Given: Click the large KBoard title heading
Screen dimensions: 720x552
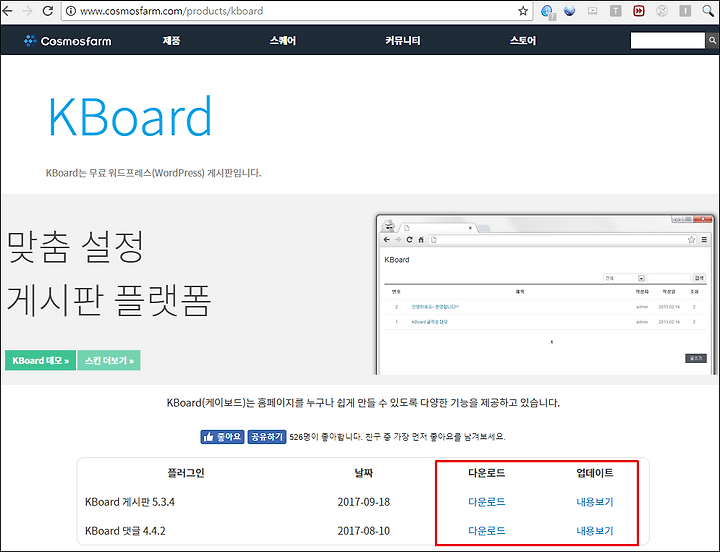Looking at the screenshot, I should coord(130,116).
